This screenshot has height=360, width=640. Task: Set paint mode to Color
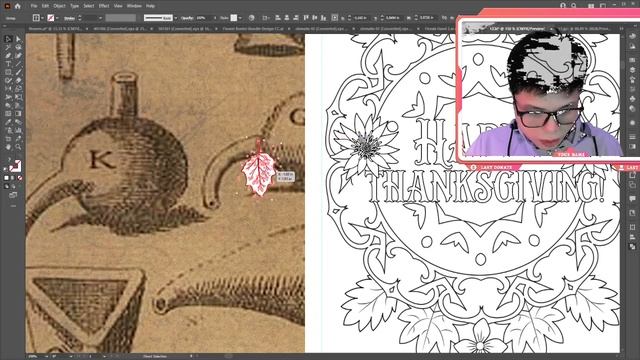pyautogui.click(x=7, y=178)
